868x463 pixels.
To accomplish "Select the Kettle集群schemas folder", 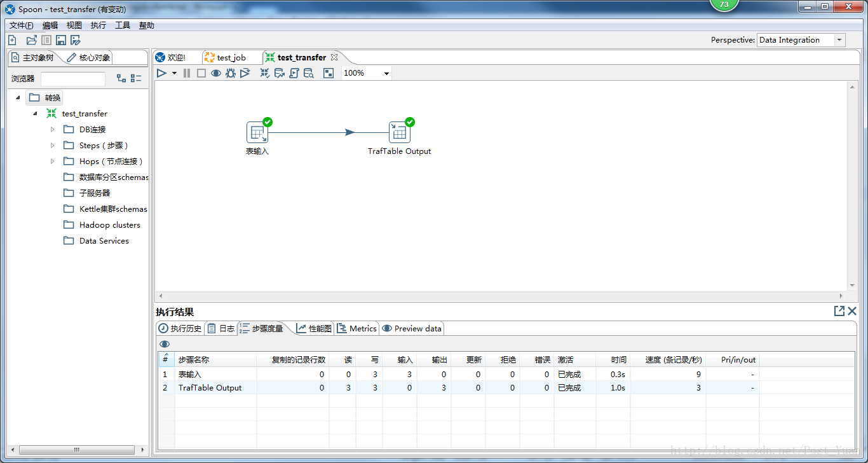I will pos(105,209).
